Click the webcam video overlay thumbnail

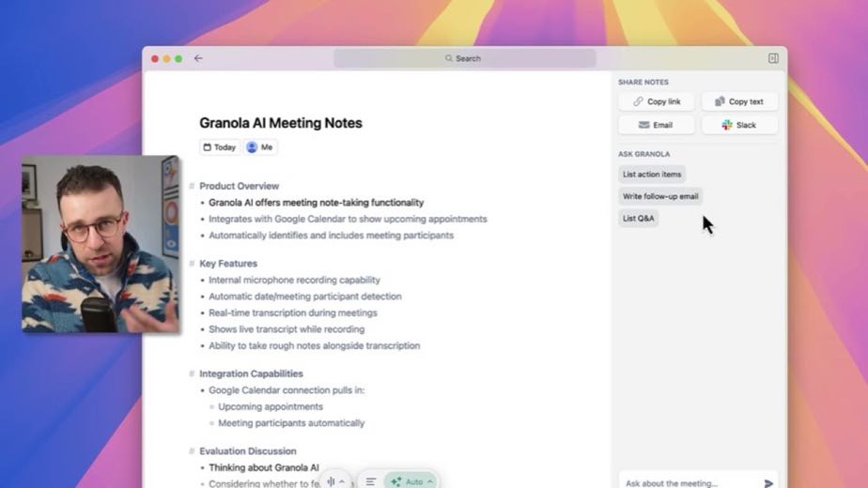101,244
